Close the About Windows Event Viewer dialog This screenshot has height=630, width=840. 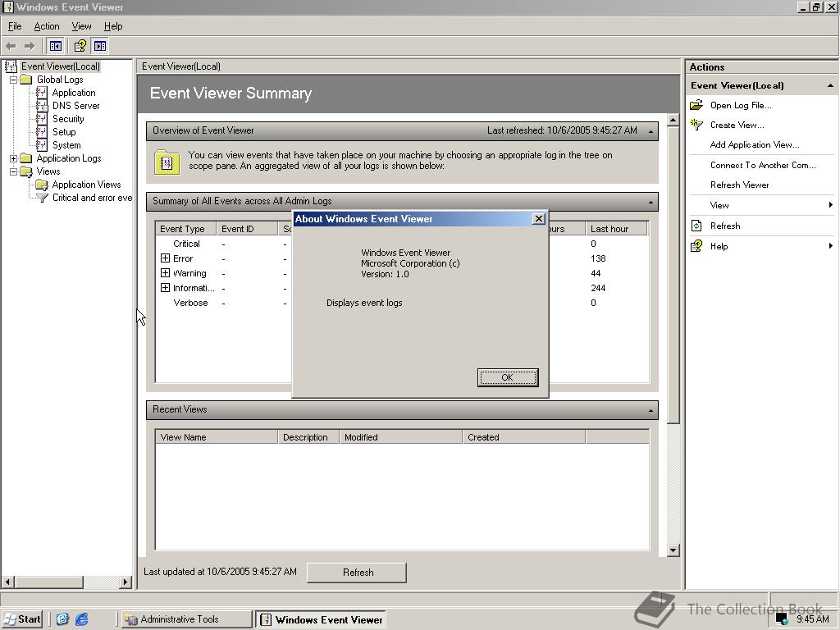point(538,218)
